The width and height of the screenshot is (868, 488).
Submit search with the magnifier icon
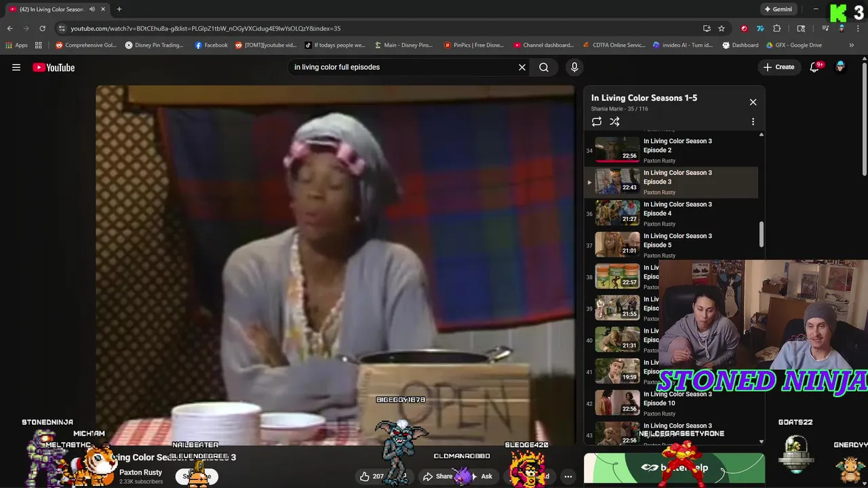click(x=544, y=67)
